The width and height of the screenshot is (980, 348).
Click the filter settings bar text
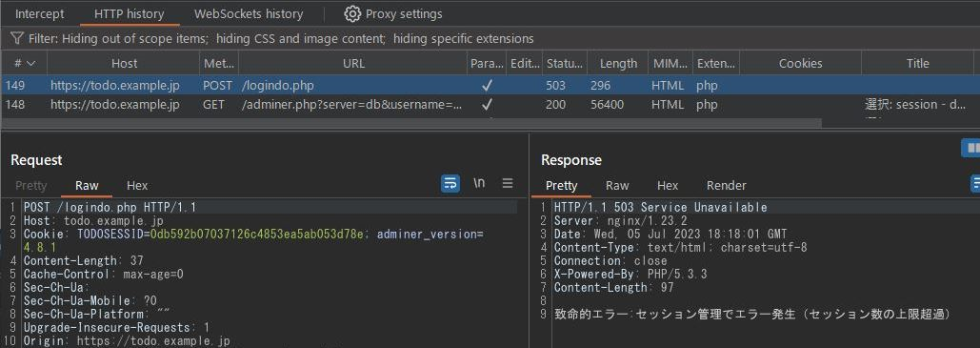click(281, 39)
